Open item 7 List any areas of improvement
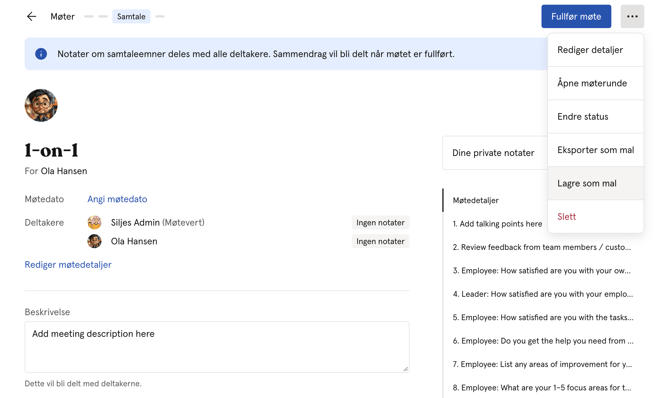Screen dimensions: 670x398 pyautogui.click(x=542, y=365)
